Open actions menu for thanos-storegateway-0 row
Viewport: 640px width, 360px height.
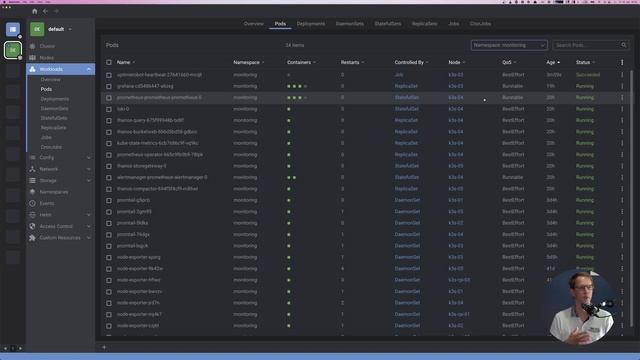[622, 166]
